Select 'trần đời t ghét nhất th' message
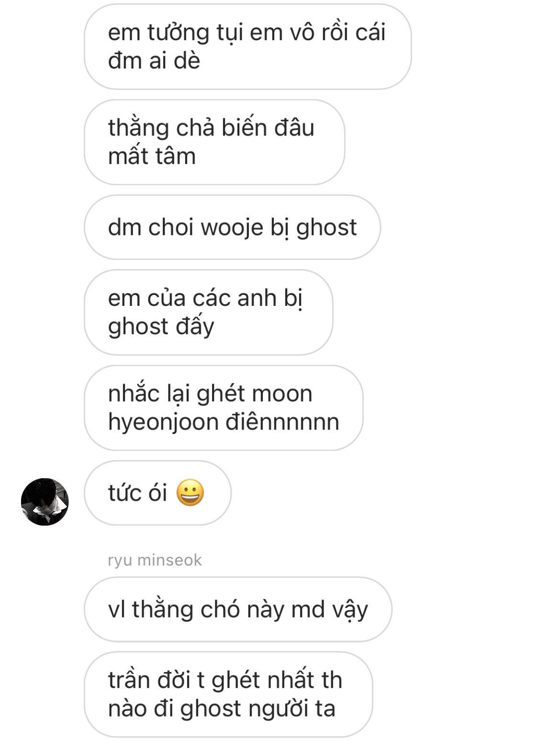 coord(228,694)
